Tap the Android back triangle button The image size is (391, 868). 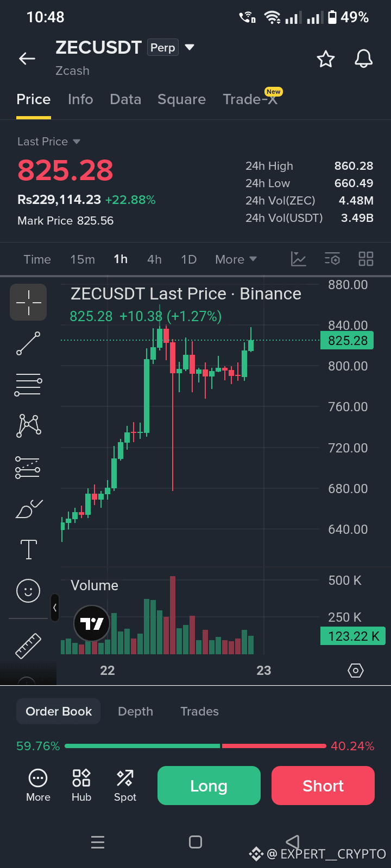tap(293, 842)
